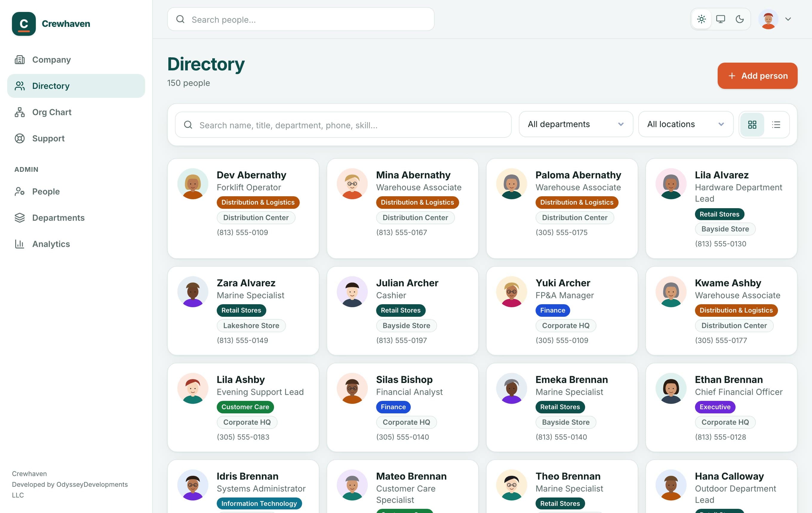The width and height of the screenshot is (812, 513).
Task: Open the All locations dropdown
Action: [686, 124]
